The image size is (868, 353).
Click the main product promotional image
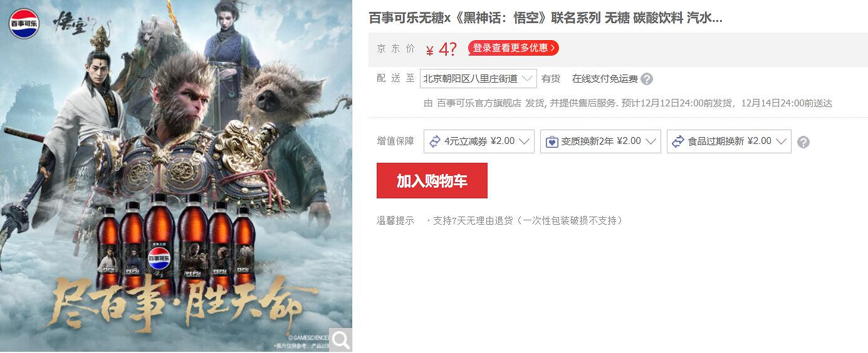pos(176,176)
